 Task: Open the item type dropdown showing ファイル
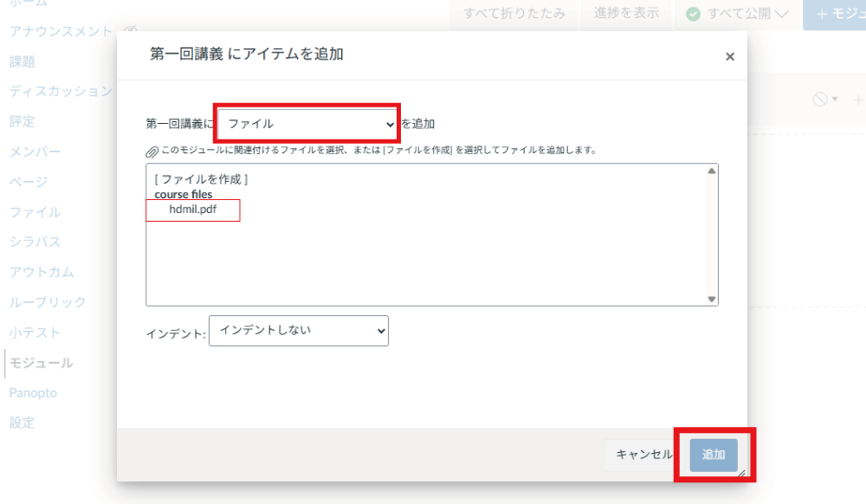tap(307, 124)
